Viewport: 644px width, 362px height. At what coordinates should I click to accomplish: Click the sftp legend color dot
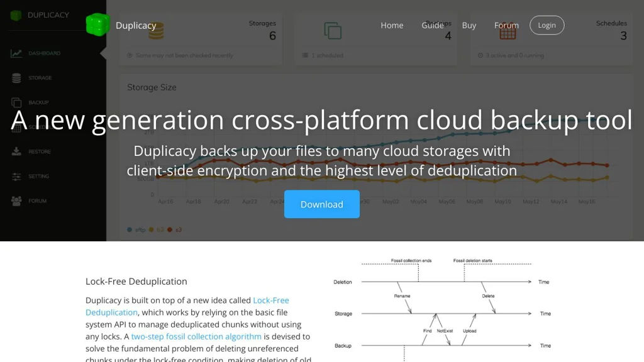[130, 230]
